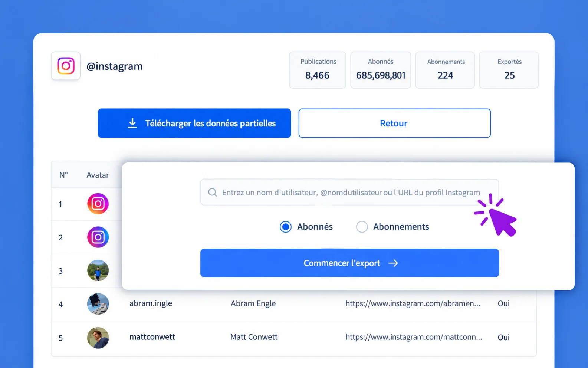This screenshot has width=588, height=368.
Task: Open Matt Conwett's avatar photo
Action: coord(98,338)
